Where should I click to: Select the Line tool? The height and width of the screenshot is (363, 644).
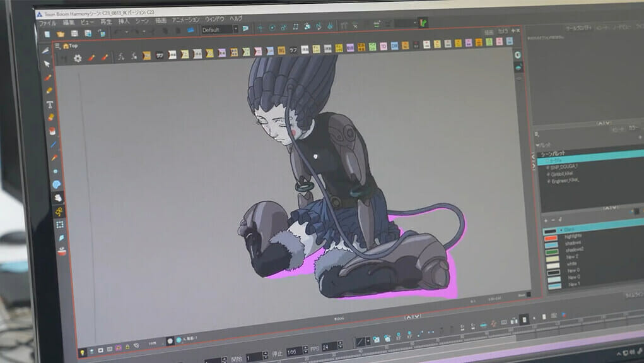[x=53, y=145]
